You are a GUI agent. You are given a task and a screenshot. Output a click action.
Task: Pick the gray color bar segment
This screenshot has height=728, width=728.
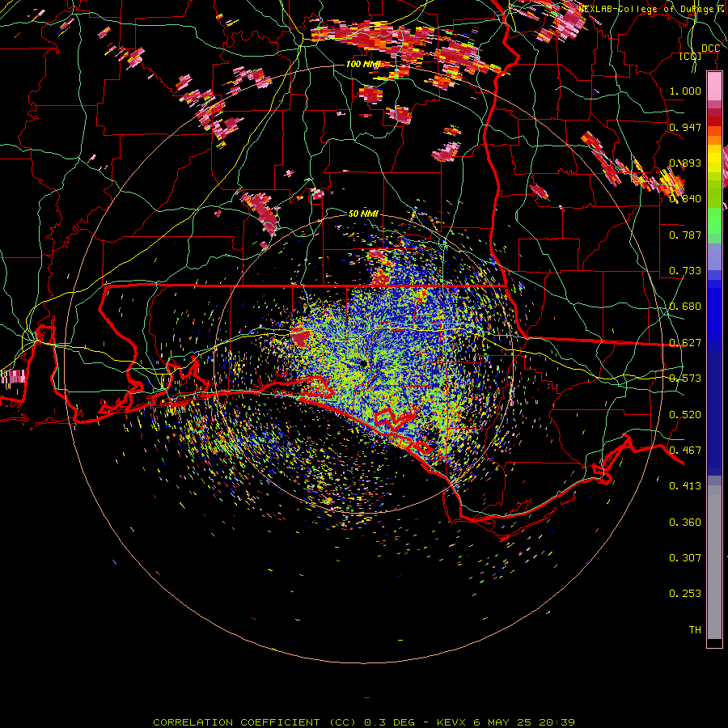pyautogui.click(x=714, y=562)
